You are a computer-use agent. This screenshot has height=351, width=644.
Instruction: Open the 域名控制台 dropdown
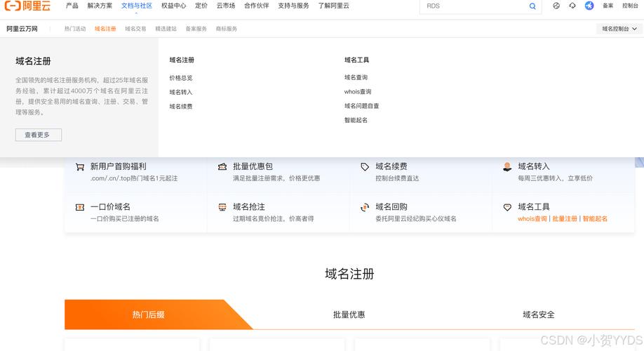[619, 29]
